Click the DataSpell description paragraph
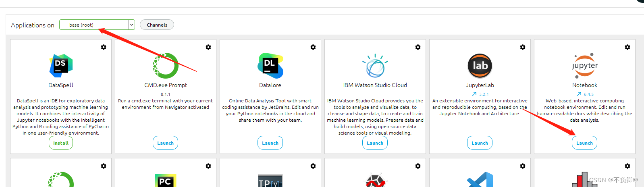 pyautogui.click(x=61, y=117)
